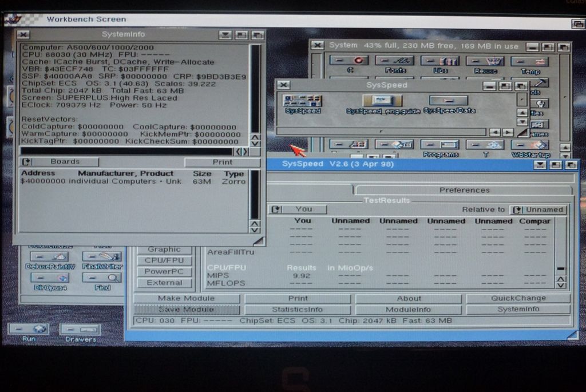Open StatisticsInfo

point(298,310)
